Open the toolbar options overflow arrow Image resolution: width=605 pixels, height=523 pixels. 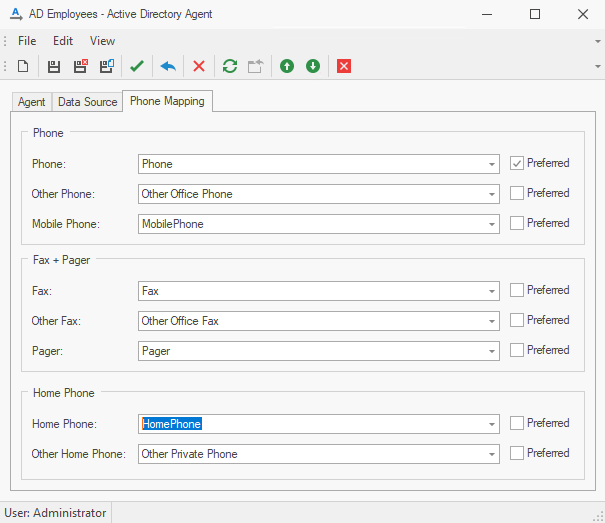coord(598,66)
